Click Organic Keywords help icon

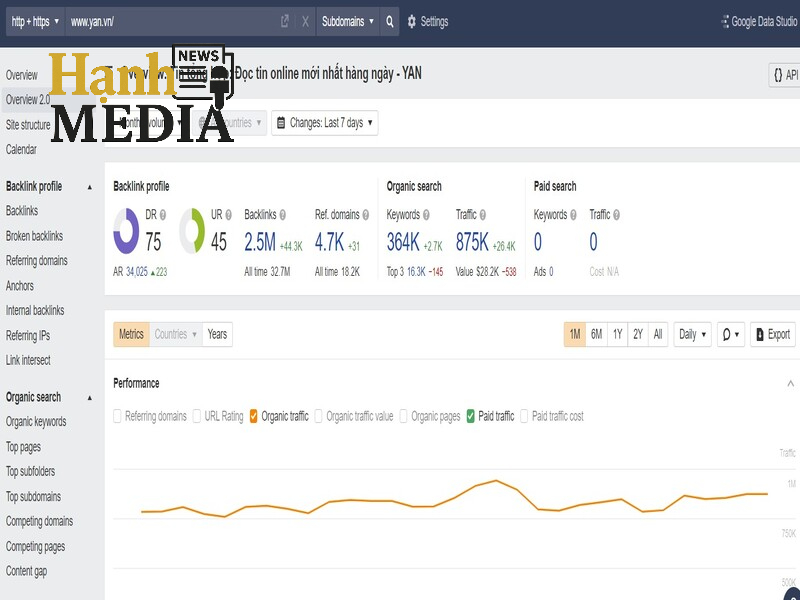[426, 215]
